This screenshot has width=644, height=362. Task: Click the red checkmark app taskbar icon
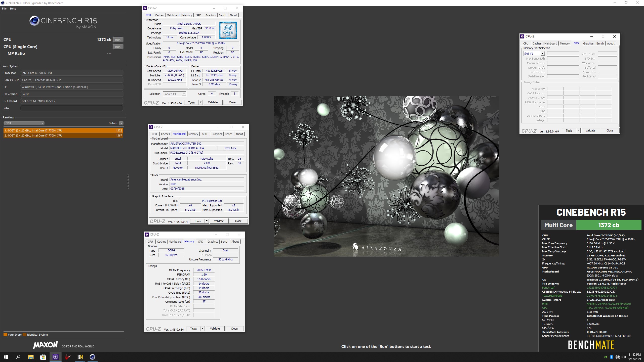tap(68, 357)
